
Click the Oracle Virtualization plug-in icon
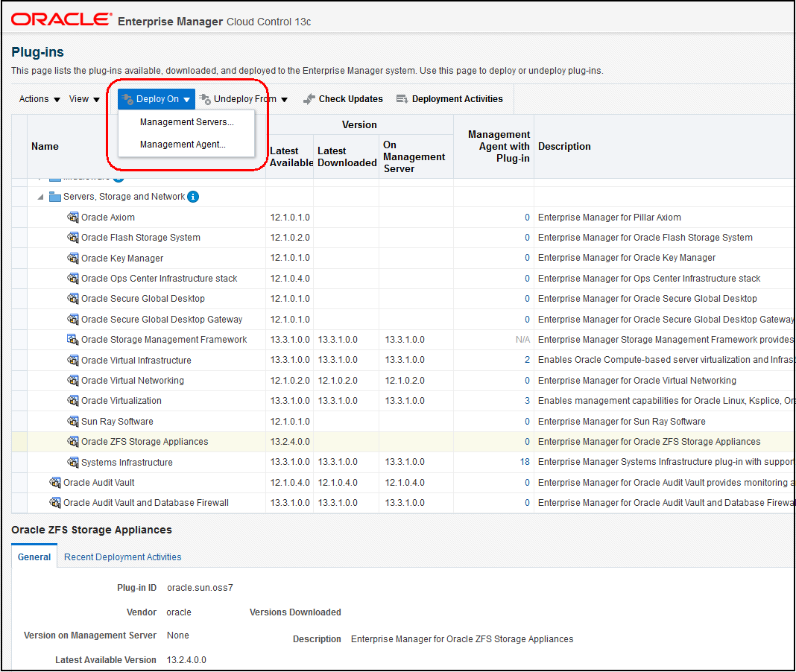(x=73, y=401)
